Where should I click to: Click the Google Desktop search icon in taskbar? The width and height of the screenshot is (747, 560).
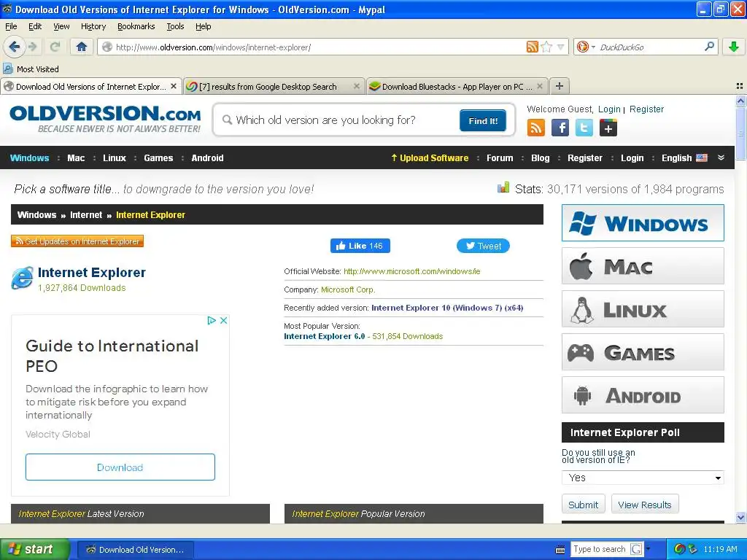(x=636, y=549)
